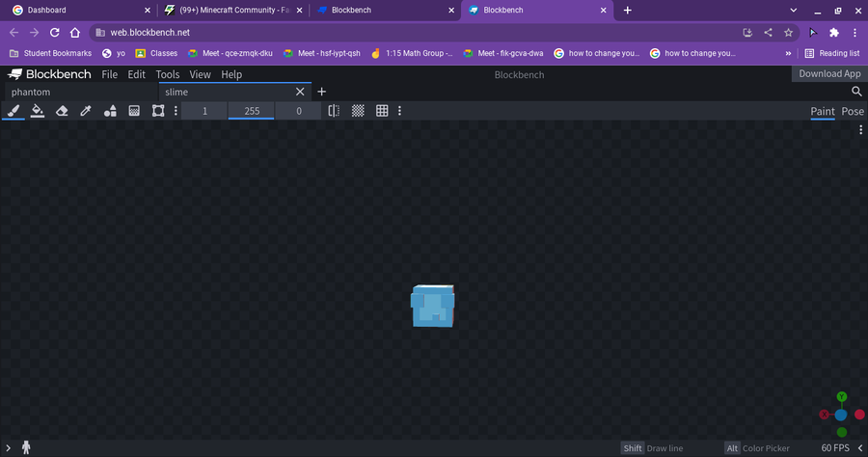
Task: Open the paint toolbar overflow three-dot menu
Action: pos(399,111)
